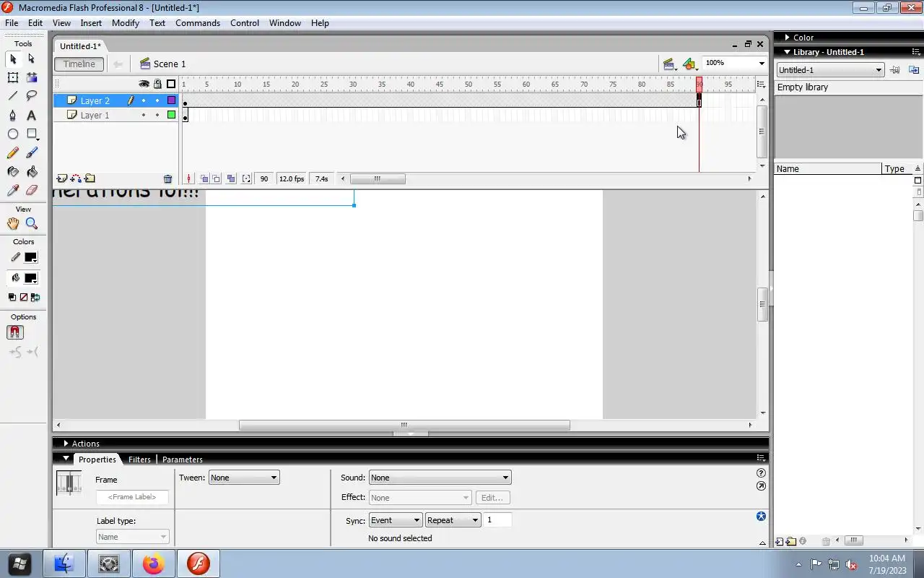
Task: Select the Rectangle tool
Action: (x=32, y=134)
